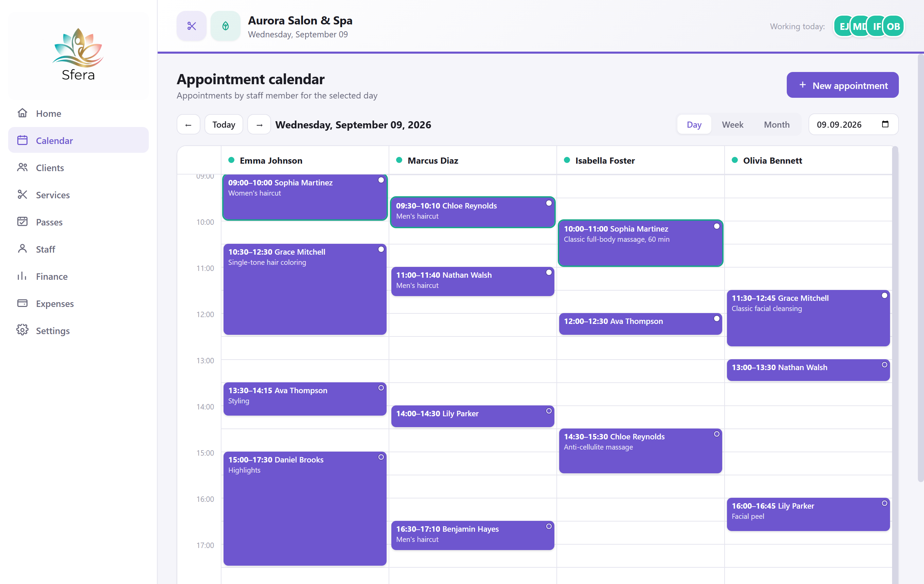Viewport: 924px width, 584px height.
Task: Go to next day with right arrow
Action: pos(260,125)
